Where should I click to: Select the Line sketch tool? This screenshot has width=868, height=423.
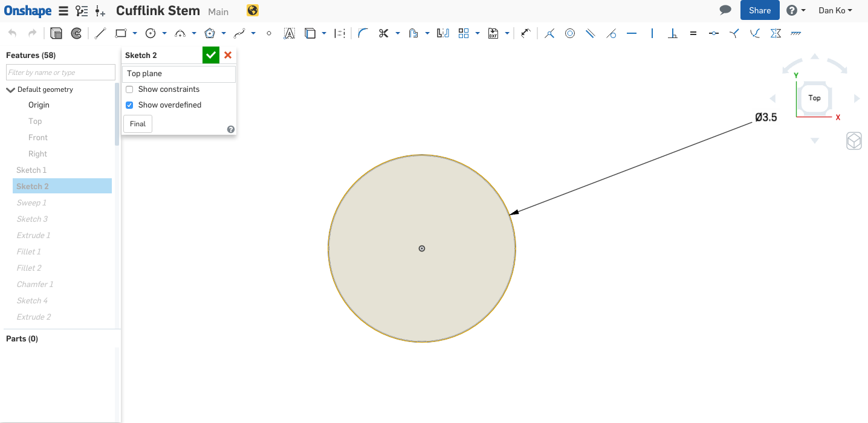tap(100, 33)
